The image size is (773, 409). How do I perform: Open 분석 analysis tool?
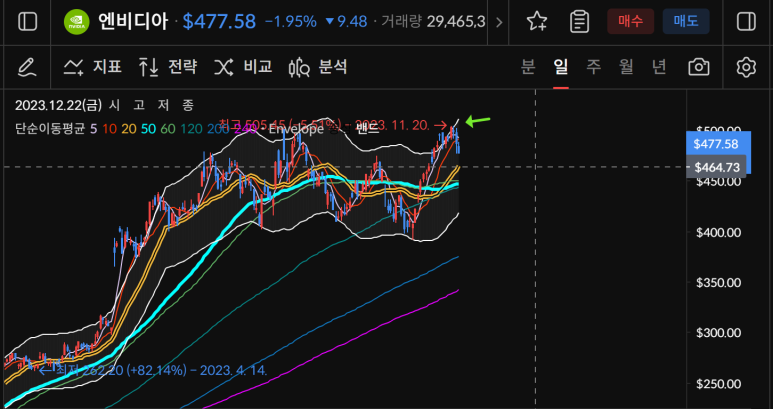(318, 67)
